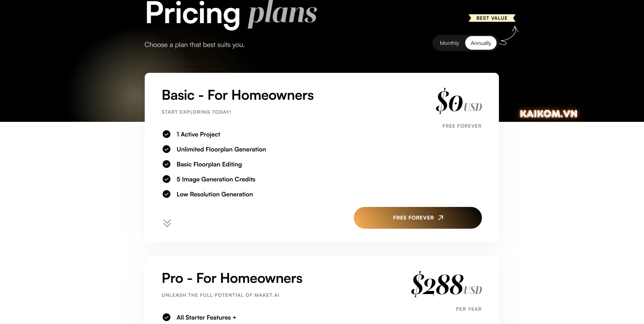Click checkmark icon beside 5 Image Generation Credits
This screenshot has height=324, width=644.
click(x=167, y=179)
